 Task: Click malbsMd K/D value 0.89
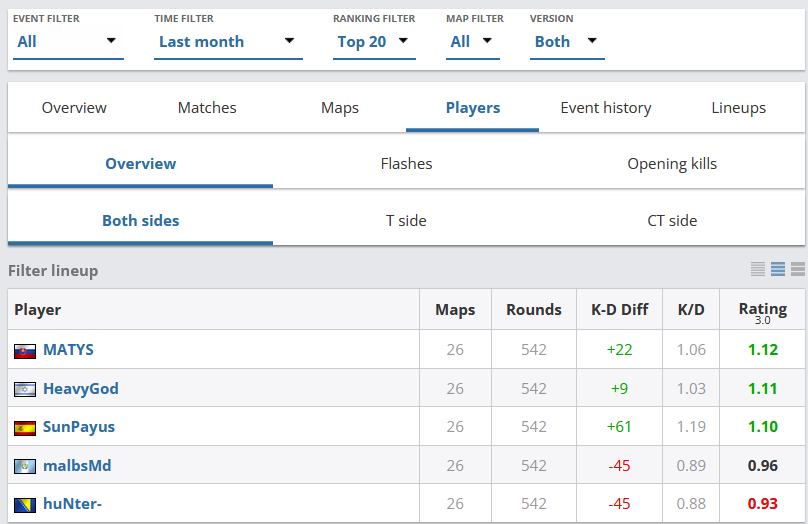point(691,465)
